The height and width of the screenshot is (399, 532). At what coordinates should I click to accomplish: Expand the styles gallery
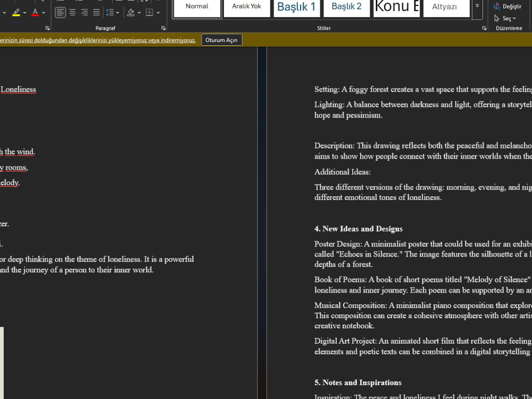point(477,6)
